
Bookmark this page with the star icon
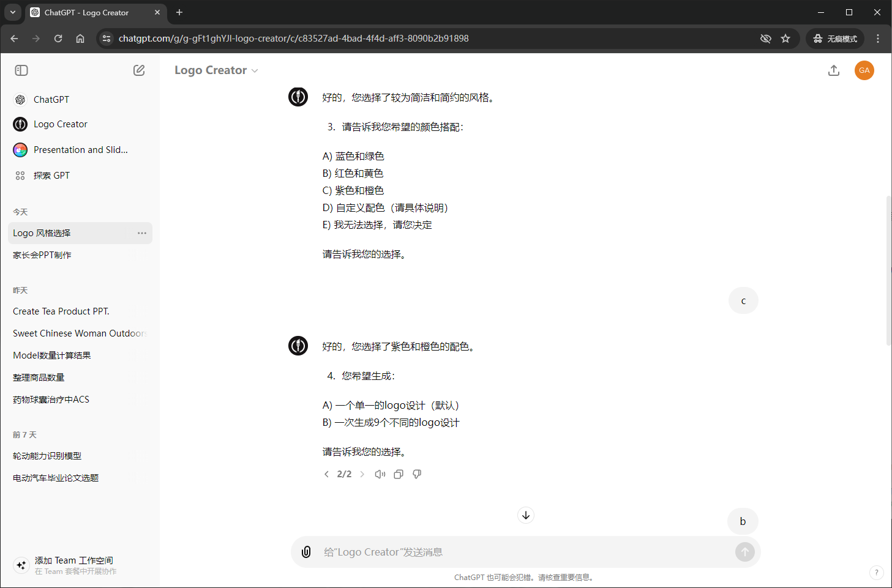coord(785,39)
